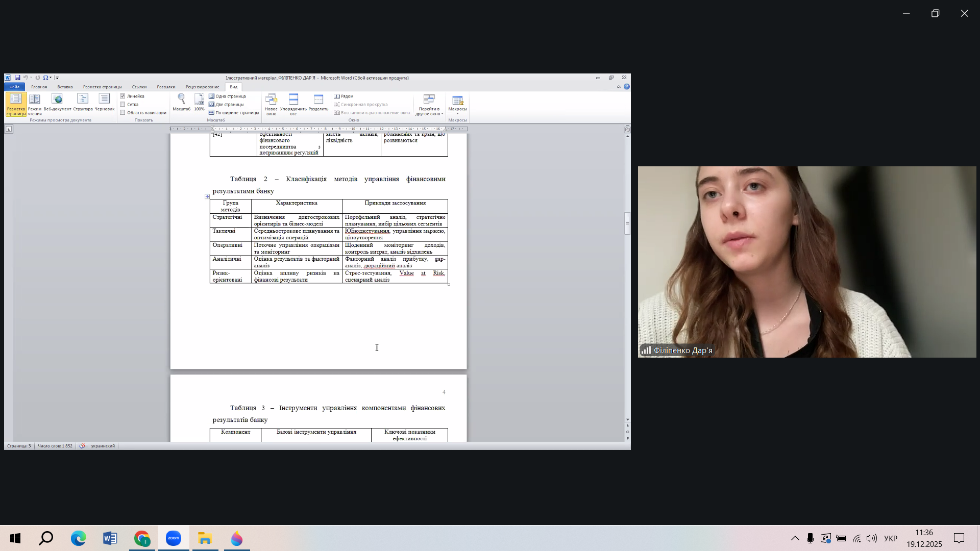Click Упорядочить все windows icon
This screenshot has height=551, width=980.
tap(293, 104)
